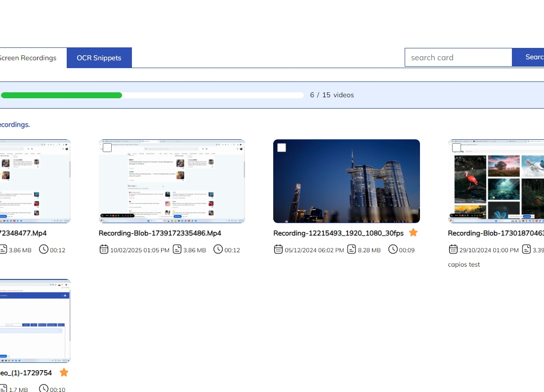This screenshot has width=544, height=392.
Task: Focus the search card input field
Action: (459, 57)
